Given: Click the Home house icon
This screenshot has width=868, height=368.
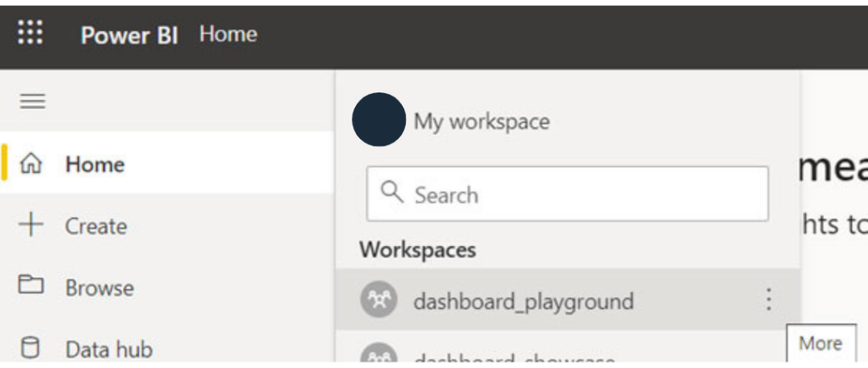Looking at the screenshot, I should [31, 164].
